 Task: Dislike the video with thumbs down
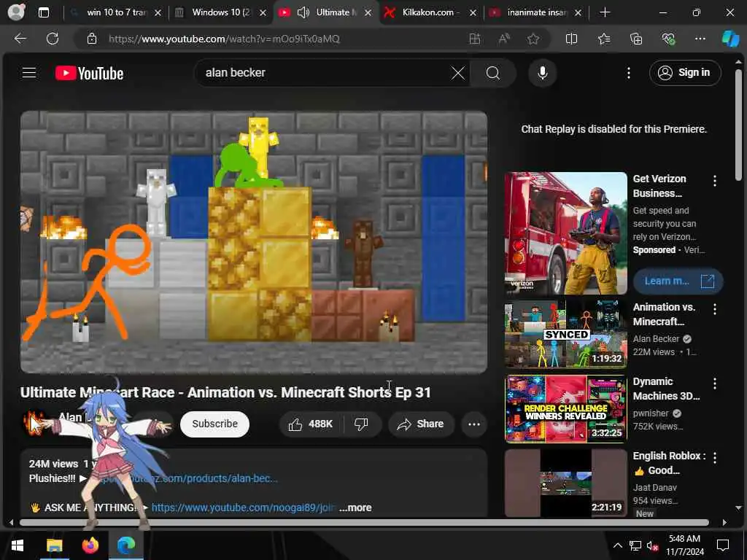tap(362, 424)
